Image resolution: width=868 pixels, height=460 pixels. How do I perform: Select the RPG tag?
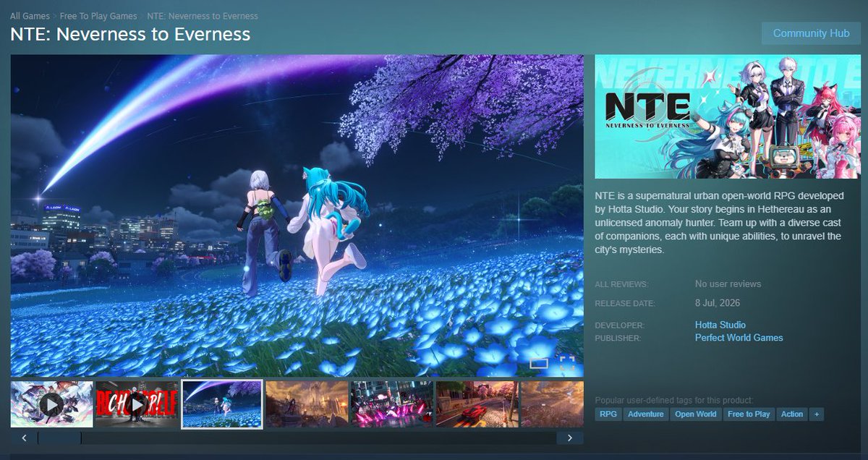pos(607,414)
